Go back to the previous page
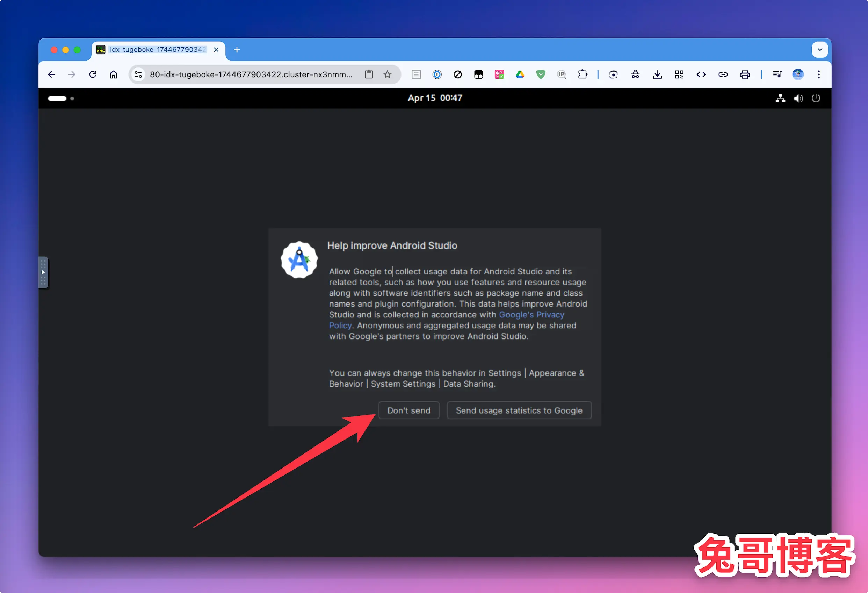The height and width of the screenshot is (593, 868). (52, 74)
